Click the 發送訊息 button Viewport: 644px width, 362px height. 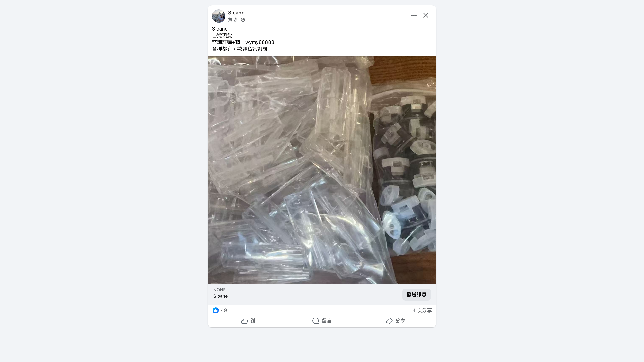pos(416,295)
